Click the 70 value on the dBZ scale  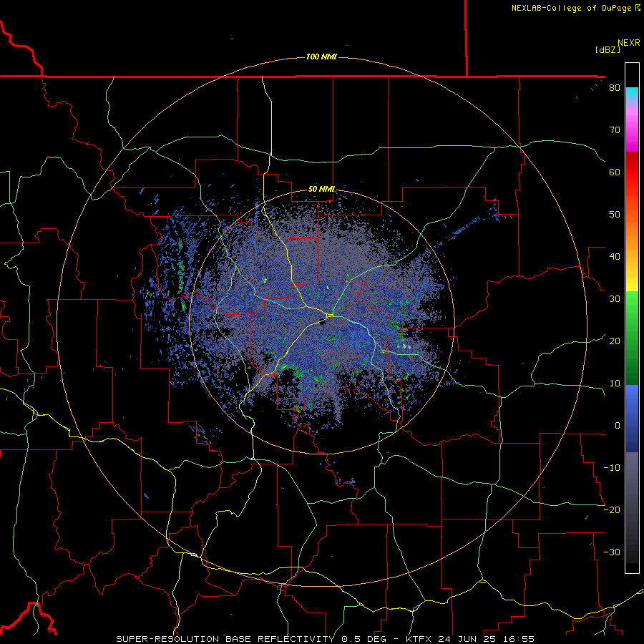click(x=615, y=130)
